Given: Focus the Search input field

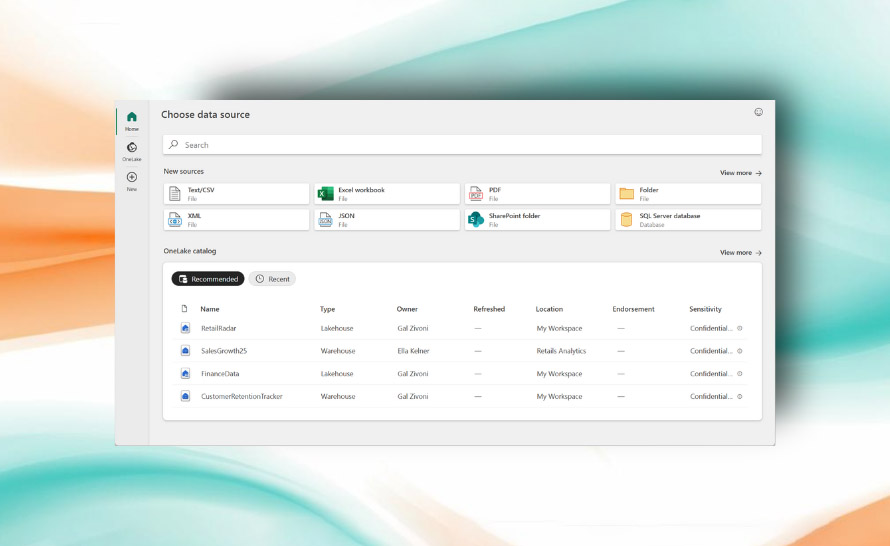Looking at the screenshot, I should click(462, 145).
